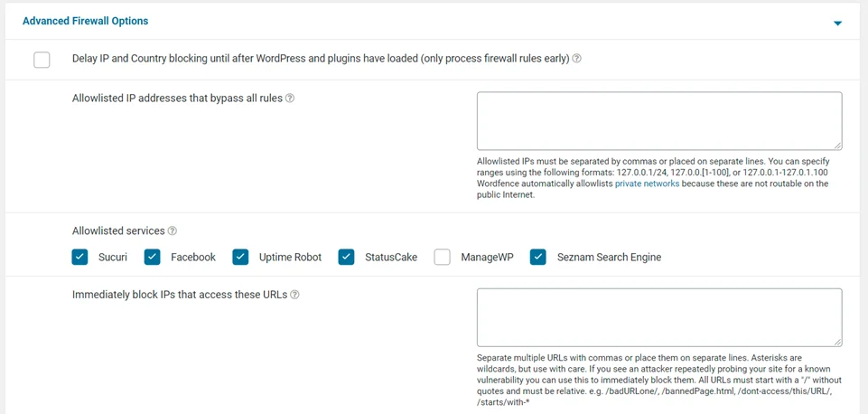The height and width of the screenshot is (414, 868).
Task: Click resize handle of block URLs textarea
Action: [837, 342]
